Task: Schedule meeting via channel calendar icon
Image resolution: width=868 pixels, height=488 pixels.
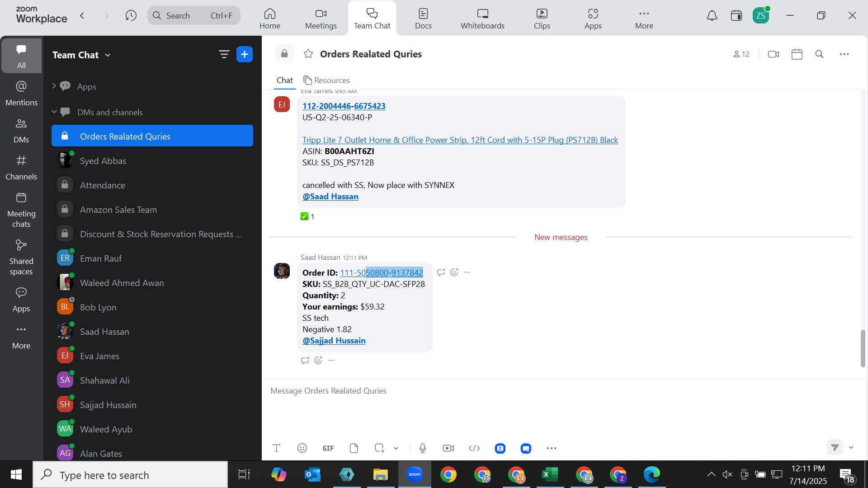Action: click(797, 54)
